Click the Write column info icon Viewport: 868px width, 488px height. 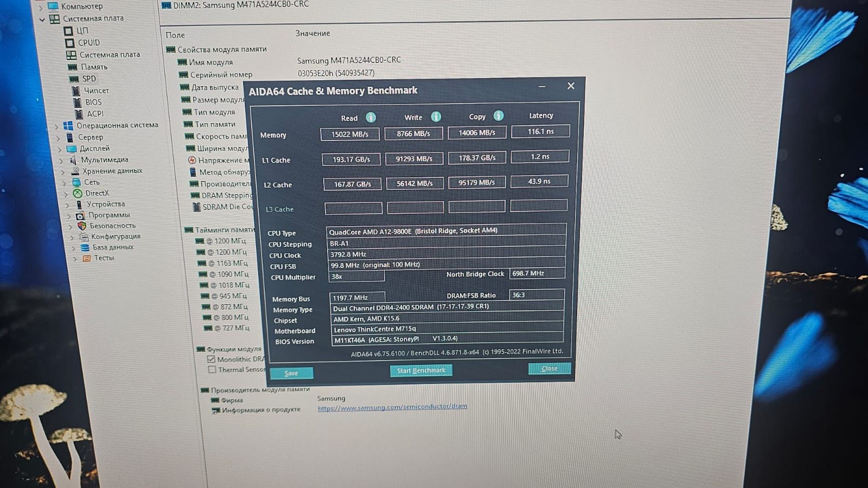(436, 117)
